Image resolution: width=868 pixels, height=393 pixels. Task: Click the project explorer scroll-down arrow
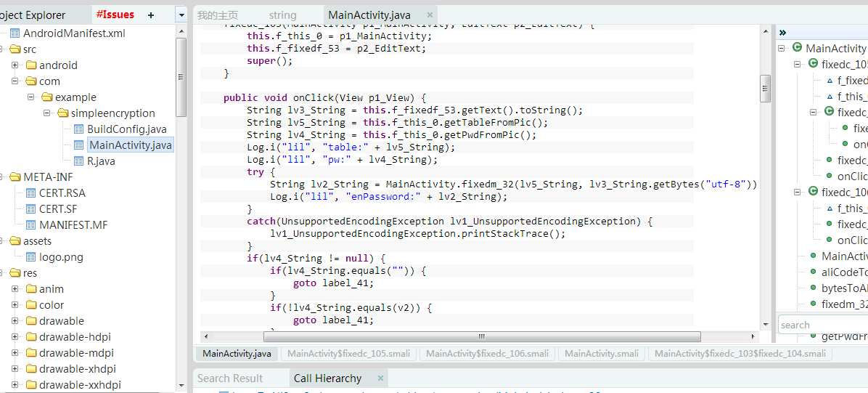[x=181, y=385]
